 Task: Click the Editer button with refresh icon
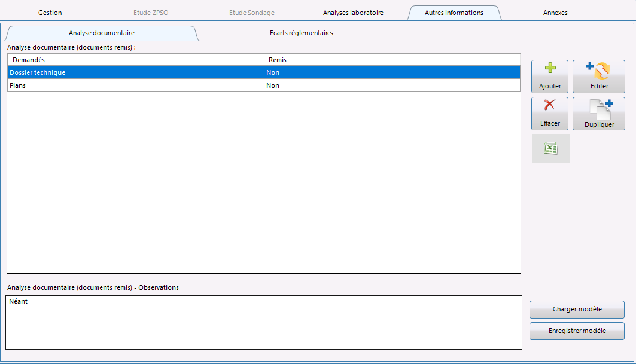point(599,77)
